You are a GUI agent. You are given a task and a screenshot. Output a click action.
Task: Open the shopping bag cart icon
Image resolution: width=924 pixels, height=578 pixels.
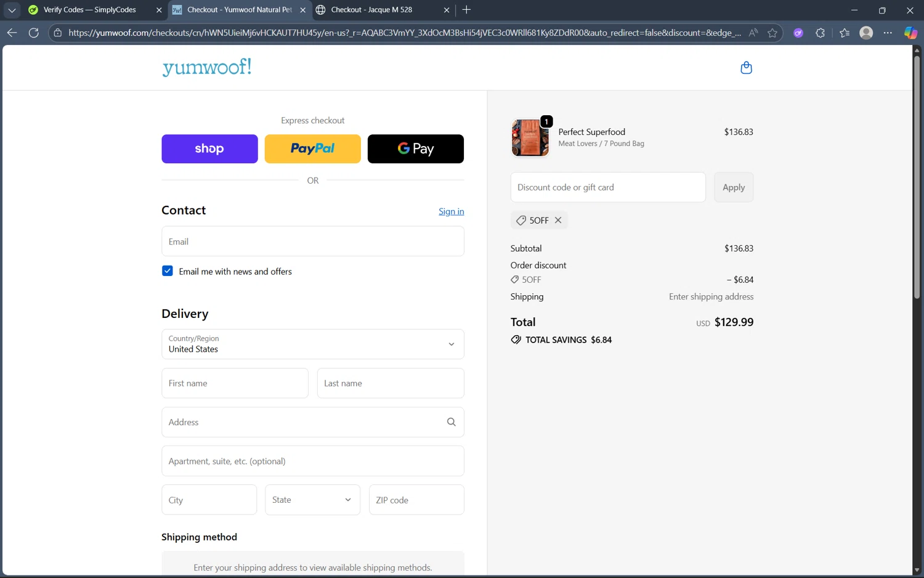click(x=746, y=68)
